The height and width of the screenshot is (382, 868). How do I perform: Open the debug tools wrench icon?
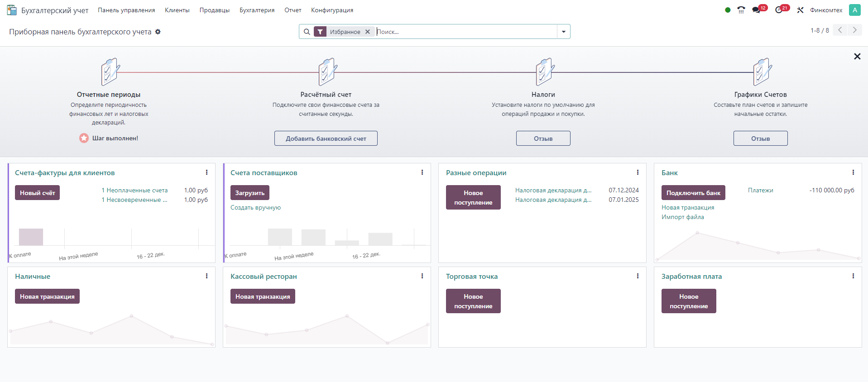(x=801, y=10)
